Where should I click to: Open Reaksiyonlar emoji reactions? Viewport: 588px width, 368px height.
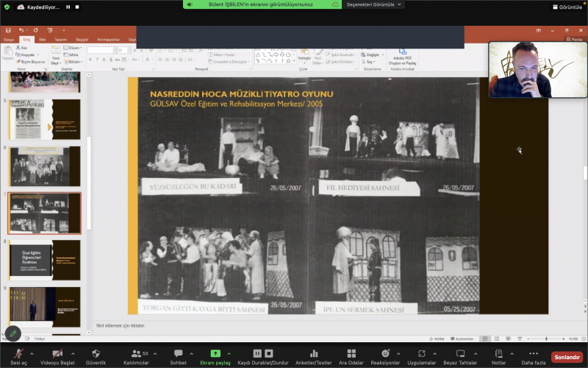click(x=385, y=357)
